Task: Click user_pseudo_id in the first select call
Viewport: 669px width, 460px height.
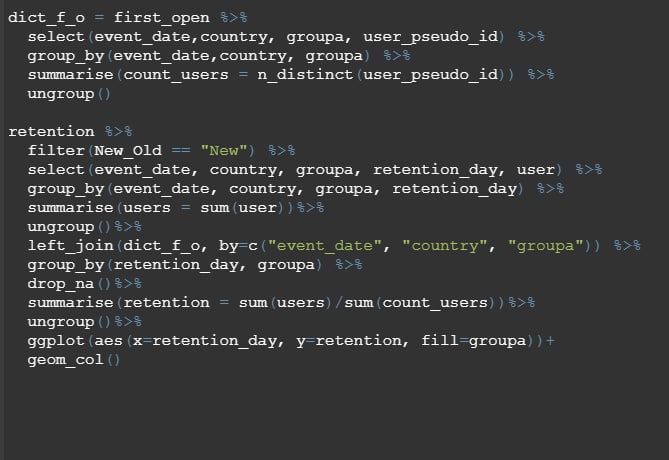Action: point(431,37)
